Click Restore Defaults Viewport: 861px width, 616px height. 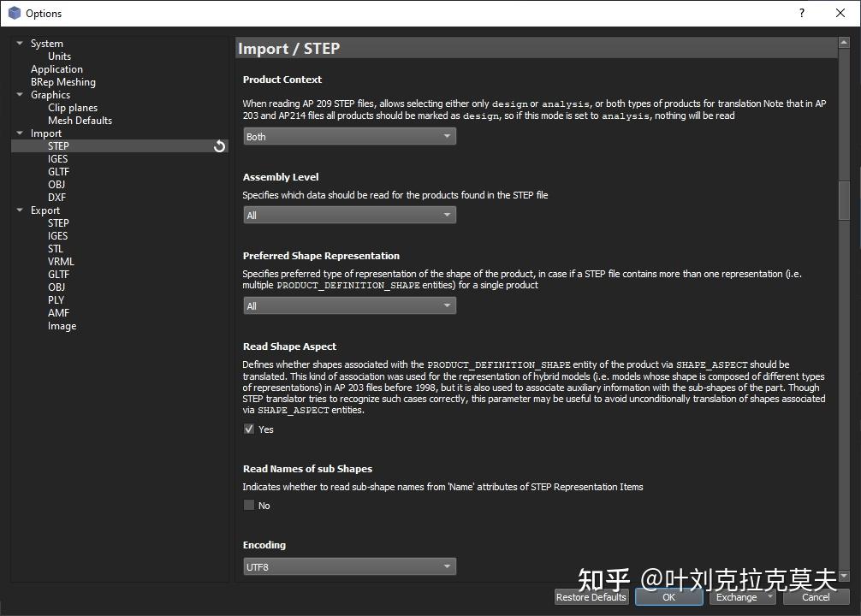(591, 596)
